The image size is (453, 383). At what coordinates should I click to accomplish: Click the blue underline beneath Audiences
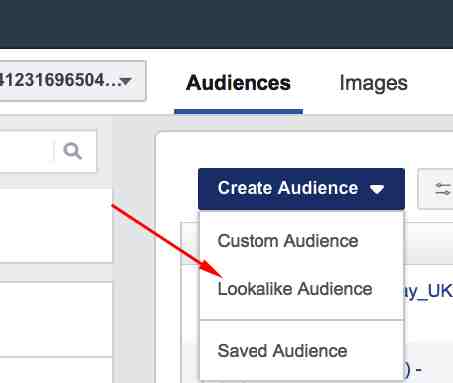point(239,112)
